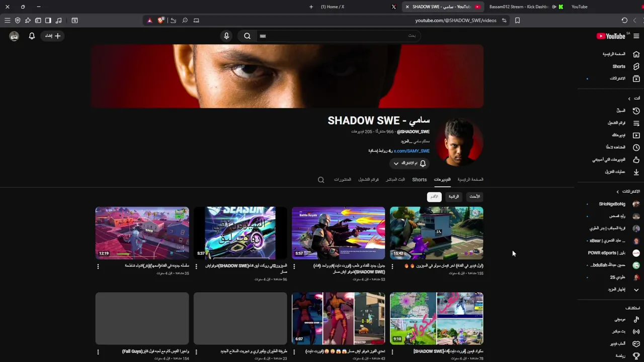
Task: Click the search magnifier button
Action: [247, 36]
